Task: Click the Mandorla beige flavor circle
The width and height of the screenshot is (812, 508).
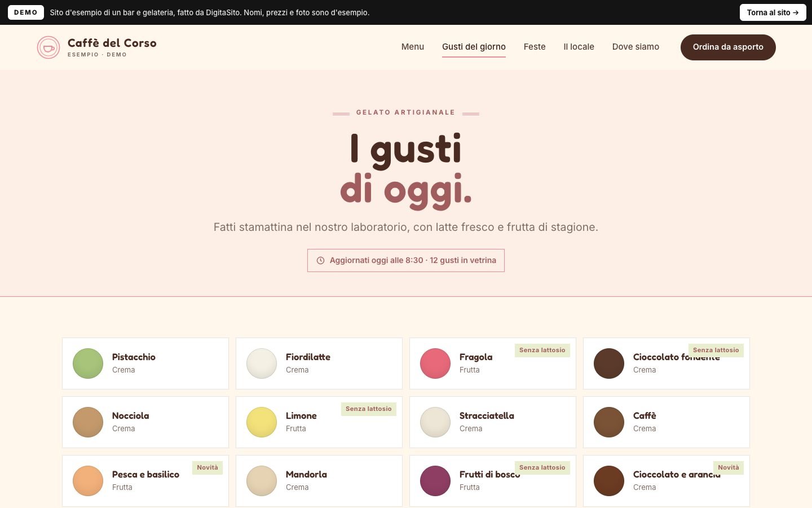Action: coord(262,481)
